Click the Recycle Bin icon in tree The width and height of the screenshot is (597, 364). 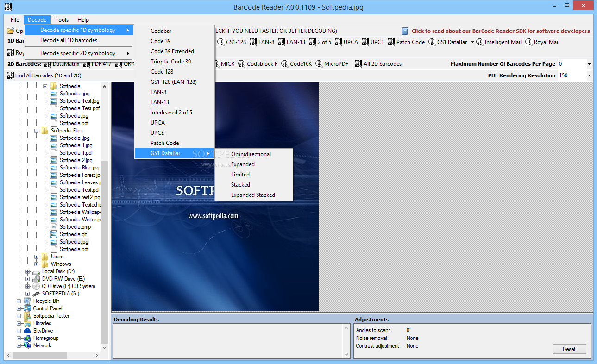tap(27, 301)
